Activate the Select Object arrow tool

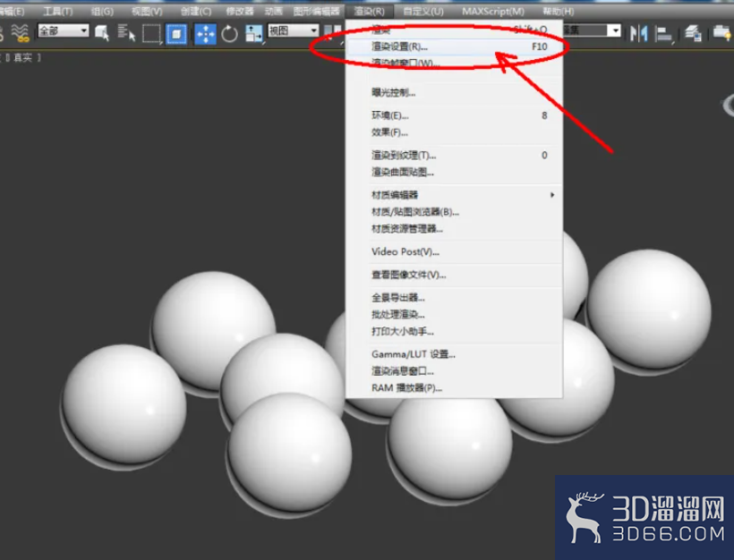pos(101,33)
